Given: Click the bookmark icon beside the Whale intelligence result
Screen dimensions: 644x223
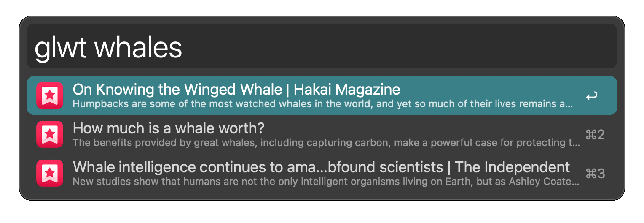Looking at the screenshot, I should click(50, 173).
